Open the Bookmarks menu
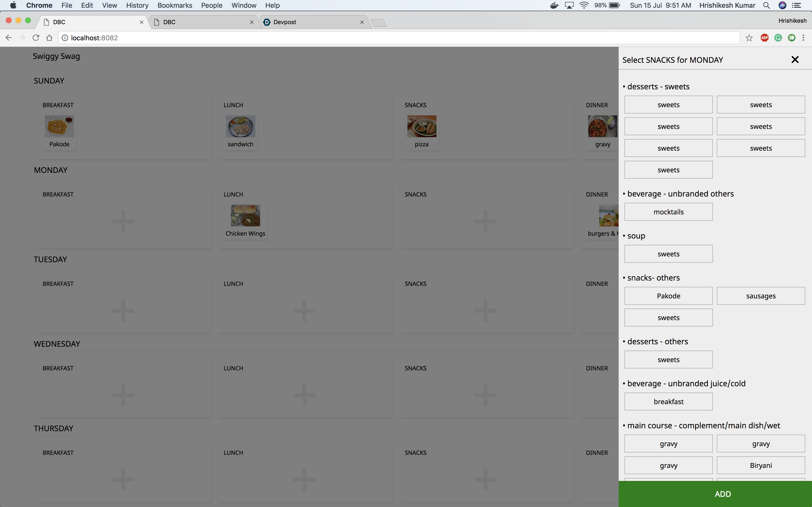Viewport: 812px width, 507px height. (x=174, y=5)
